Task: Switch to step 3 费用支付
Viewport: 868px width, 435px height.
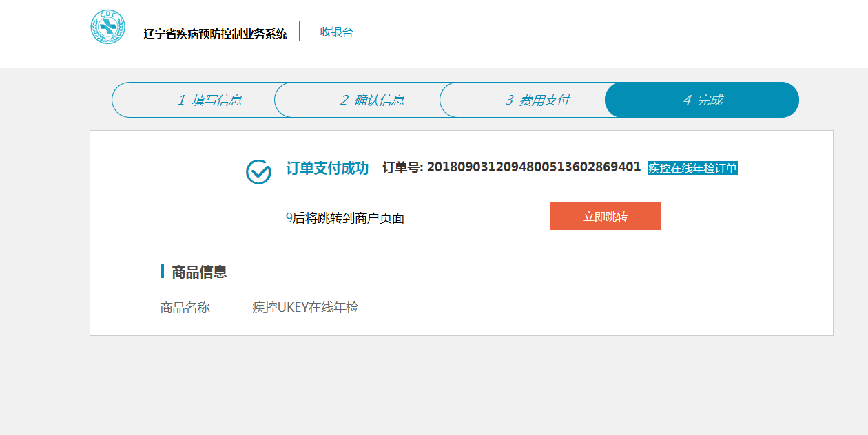Action: pos(537,100)
